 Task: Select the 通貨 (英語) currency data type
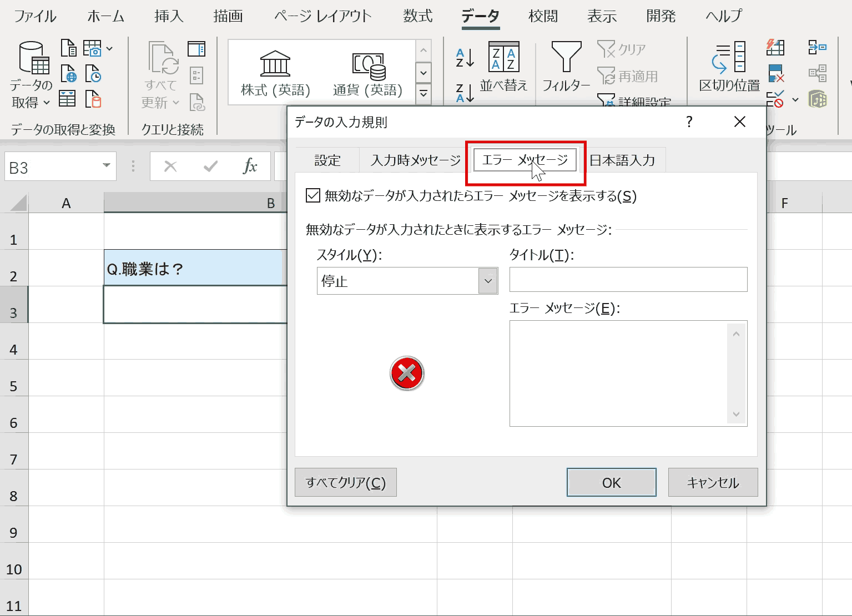pyautogui.click(x=367, y=73)
